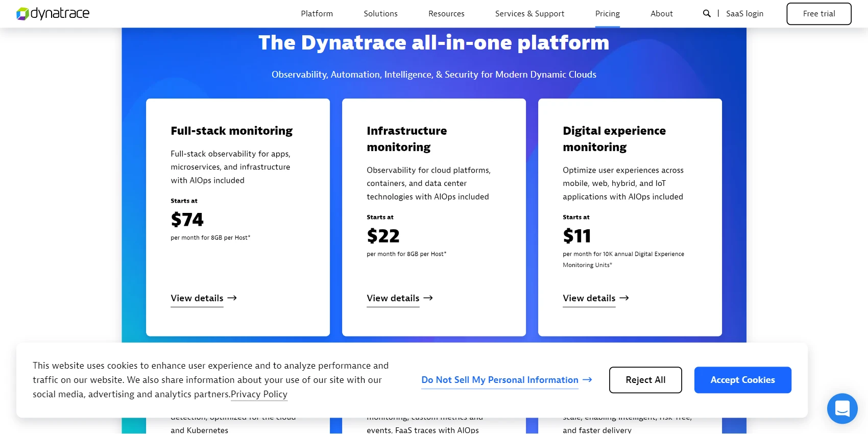Viewport: 868px width, 434px height.
Task: Open the Platform menu
Action: coord(317,14)
